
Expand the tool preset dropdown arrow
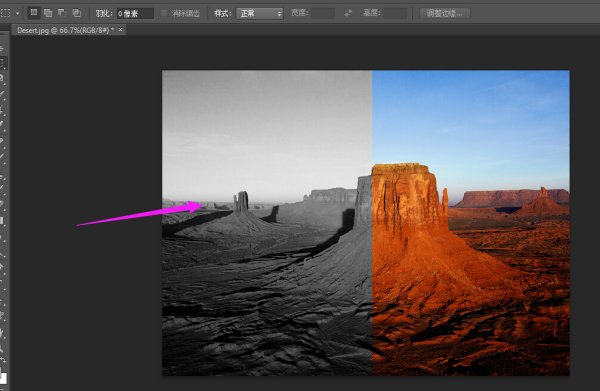coord(18,13)
